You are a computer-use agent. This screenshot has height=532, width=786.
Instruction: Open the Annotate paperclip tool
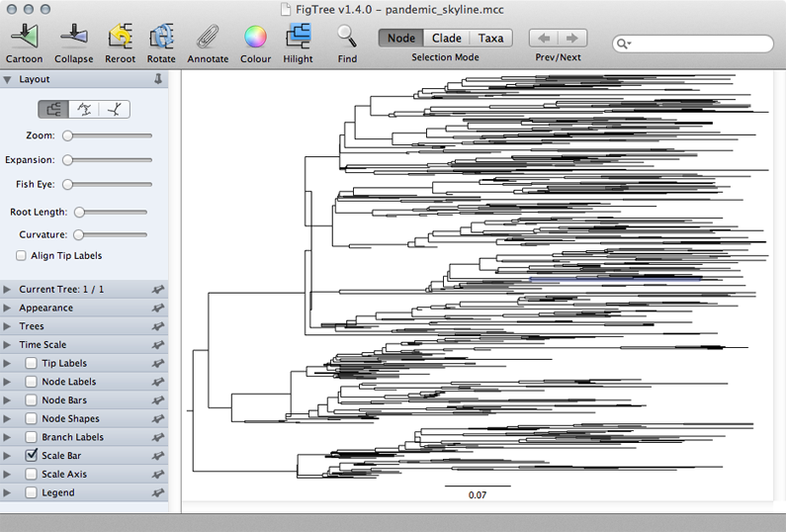(x=208, y=37)
